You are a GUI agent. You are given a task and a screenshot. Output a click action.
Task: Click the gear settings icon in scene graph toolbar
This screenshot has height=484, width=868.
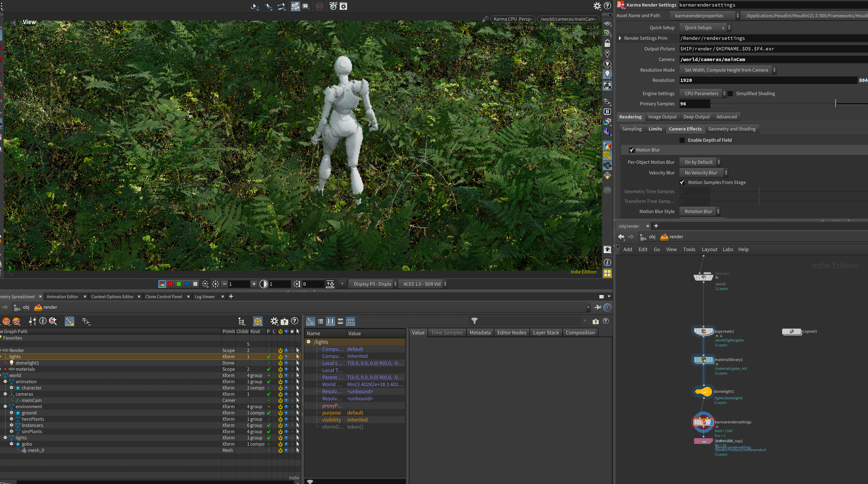pos(274,321)
